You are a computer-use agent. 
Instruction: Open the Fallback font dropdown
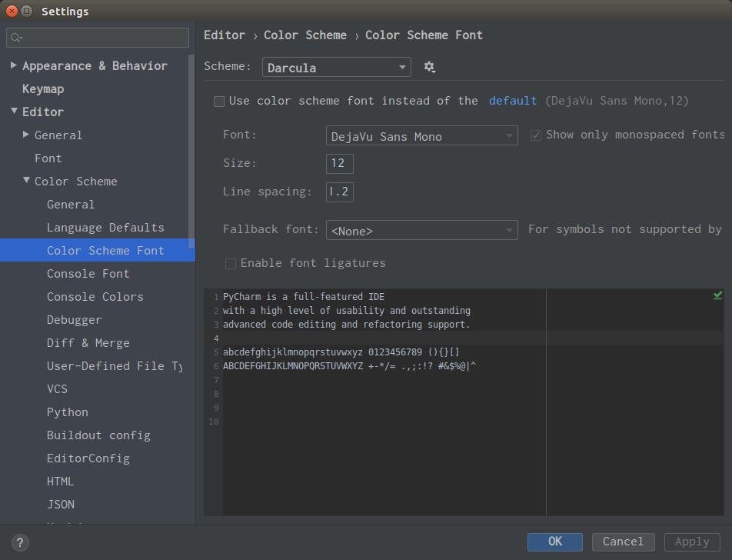421,230
